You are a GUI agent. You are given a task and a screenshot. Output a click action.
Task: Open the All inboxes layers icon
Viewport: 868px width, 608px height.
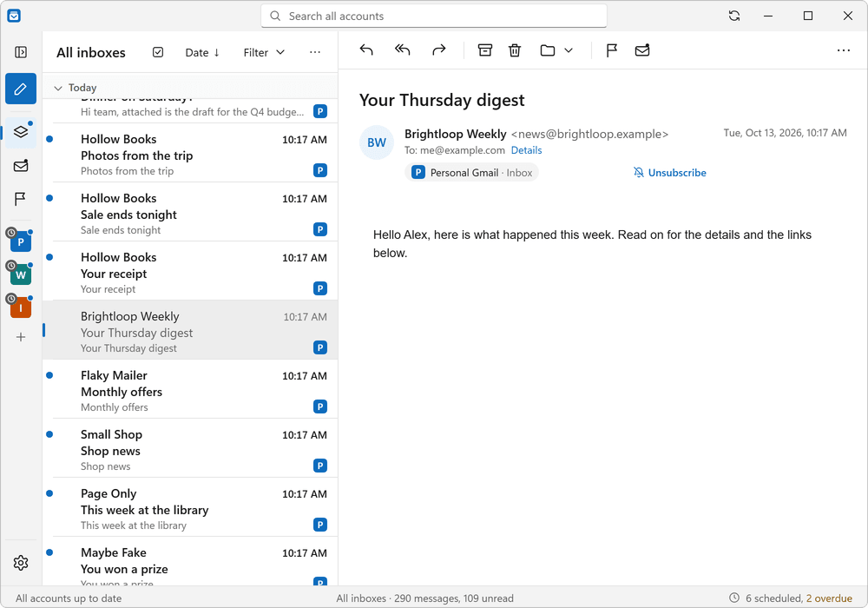(x=21, y=132)
